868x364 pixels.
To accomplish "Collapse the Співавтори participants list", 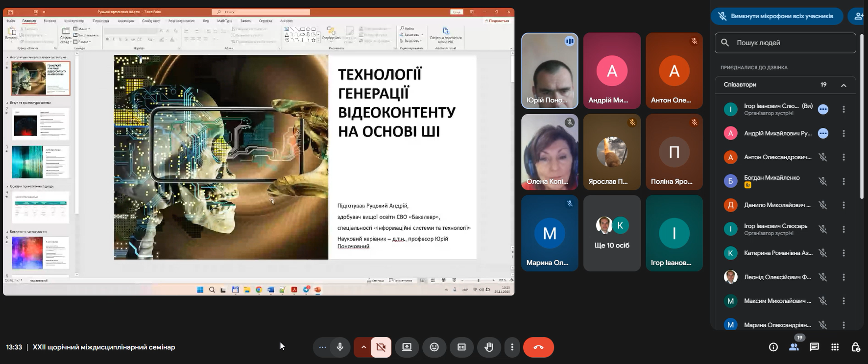I will pos(844,85).
